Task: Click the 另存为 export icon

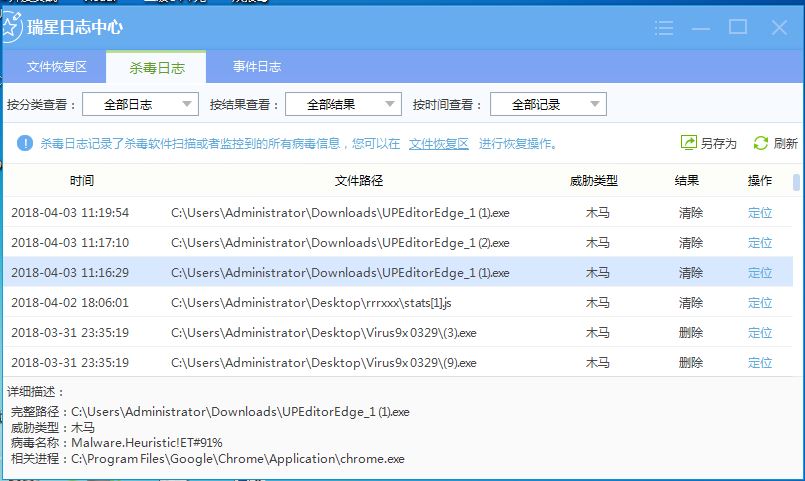Action: pyautogui.click(x=688, y=142)
